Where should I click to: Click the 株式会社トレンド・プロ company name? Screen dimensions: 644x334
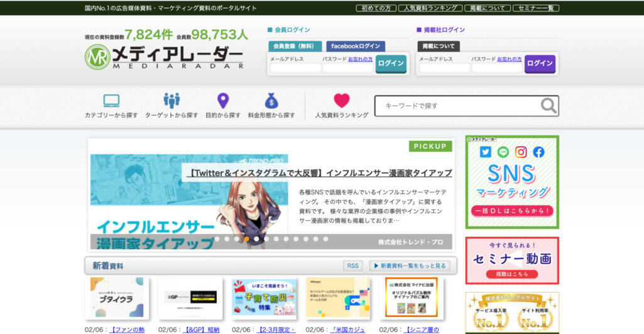[x=411, y=242]
